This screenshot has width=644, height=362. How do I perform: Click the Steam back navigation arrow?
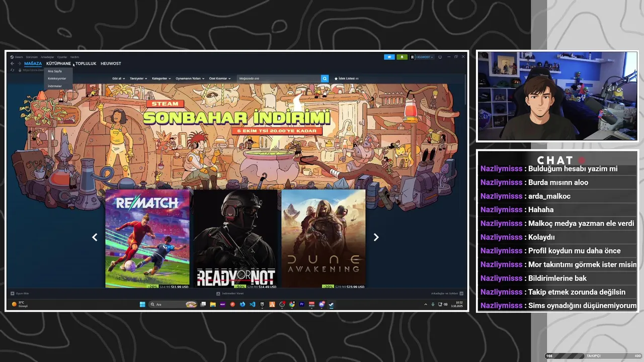(12, 63)
